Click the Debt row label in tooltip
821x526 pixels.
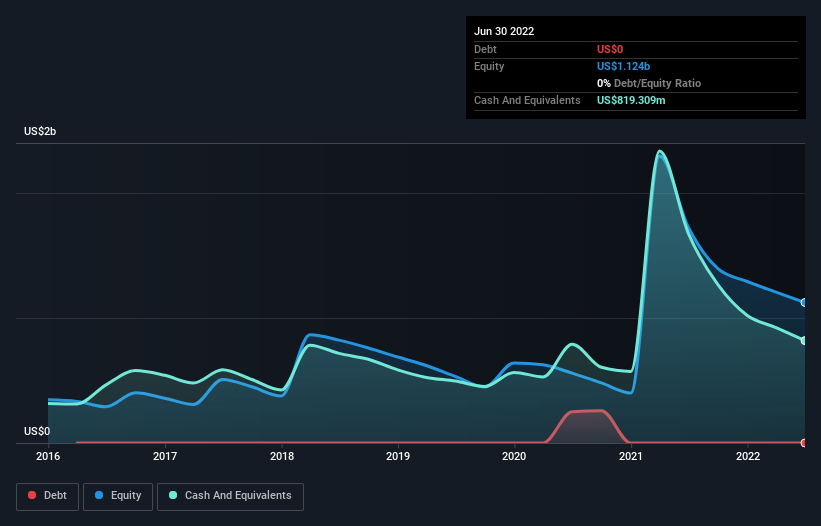point(485,49)
